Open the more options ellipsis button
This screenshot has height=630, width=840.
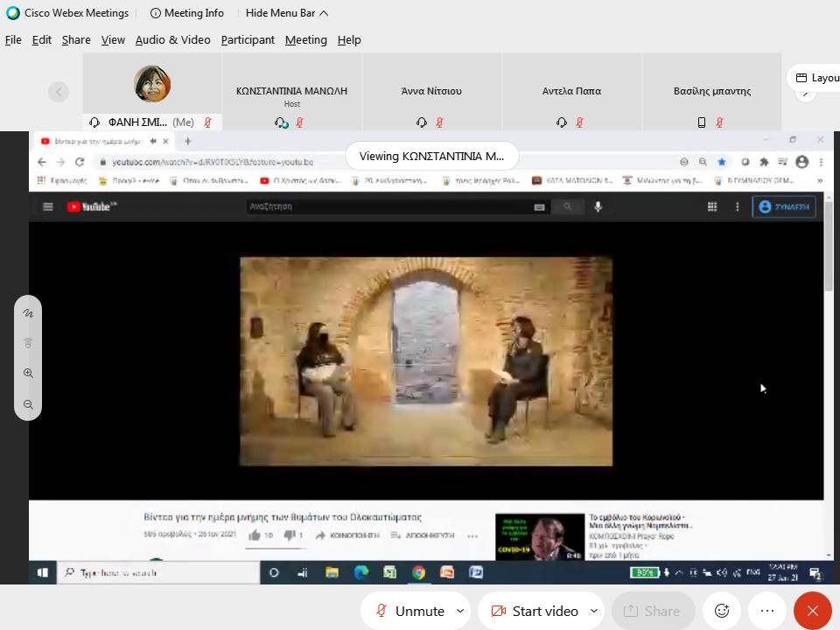click(x=767, y=611)
